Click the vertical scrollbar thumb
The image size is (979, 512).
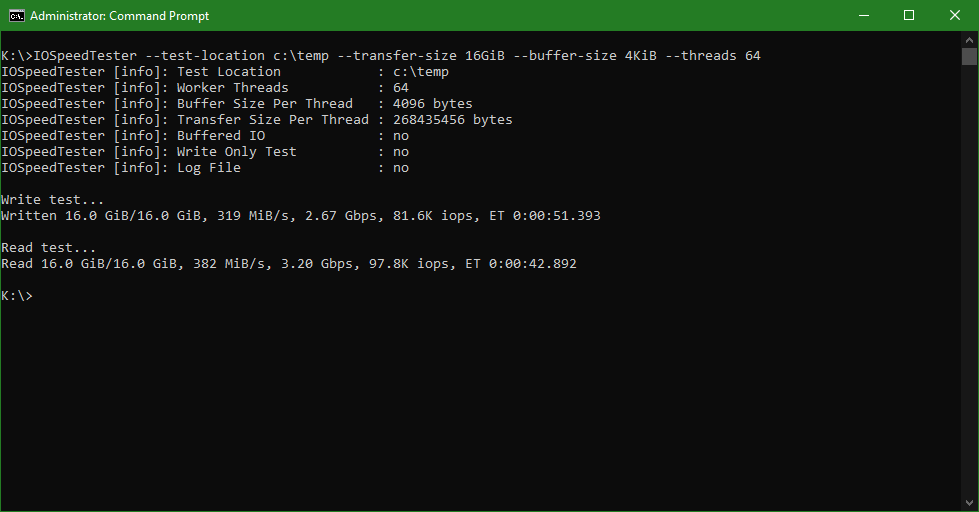969,56
